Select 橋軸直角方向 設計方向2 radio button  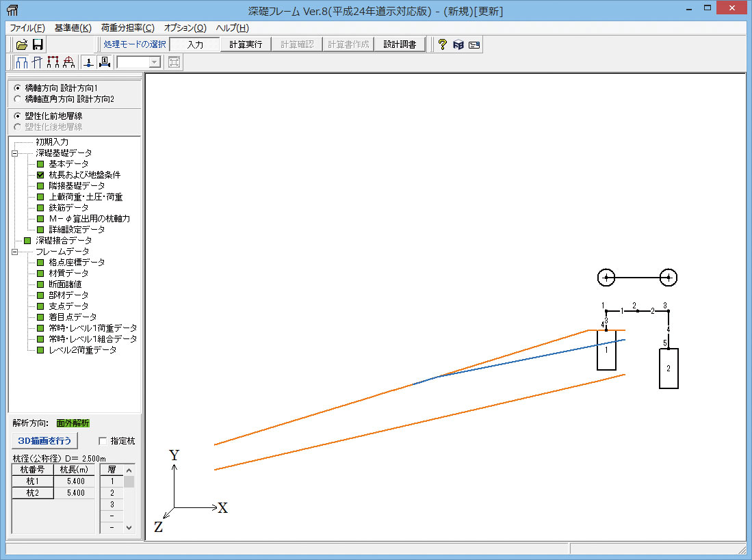click(x=18, y=98)
